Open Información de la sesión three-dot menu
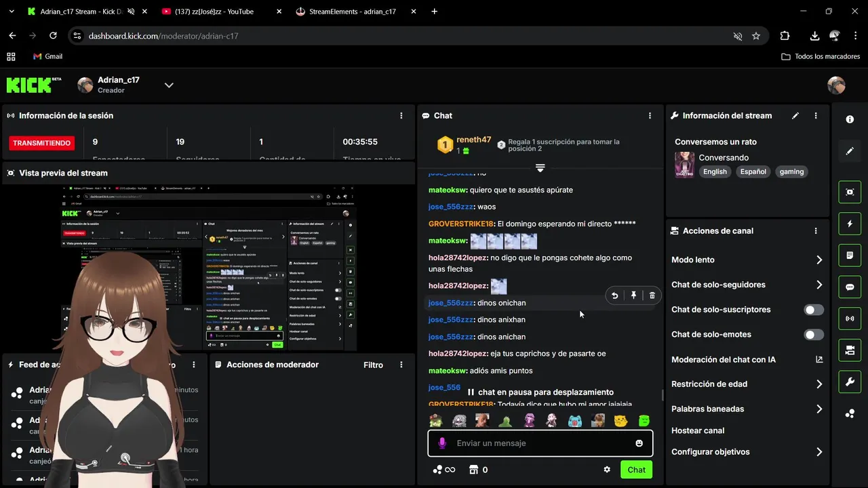Screen dimensions: 868x488 (401, 116)
